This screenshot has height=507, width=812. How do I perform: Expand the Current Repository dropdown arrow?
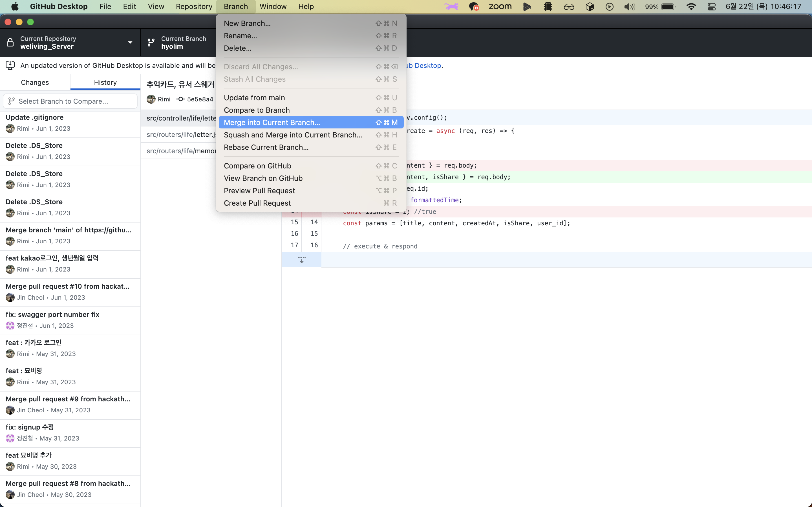[130, 43]
